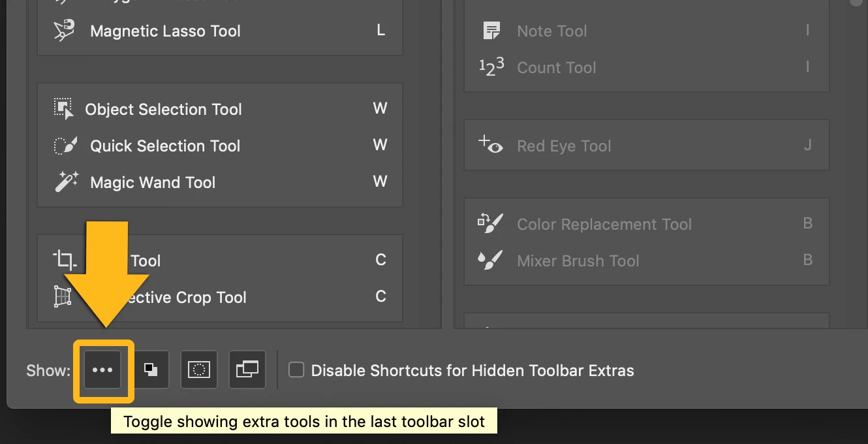868x444 pixels.
Task: Toggle foreground/background colors icon in Show row
Action: (151, 370)
